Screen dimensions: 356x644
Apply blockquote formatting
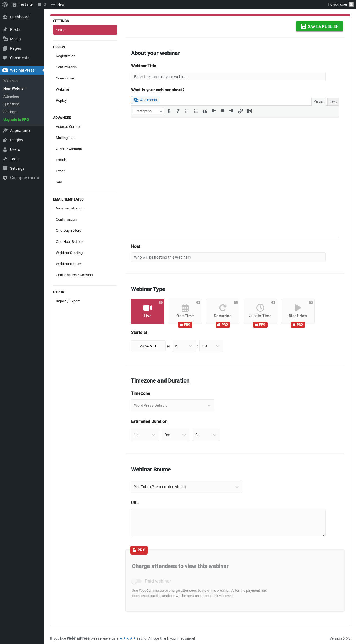tap(205, 111)
